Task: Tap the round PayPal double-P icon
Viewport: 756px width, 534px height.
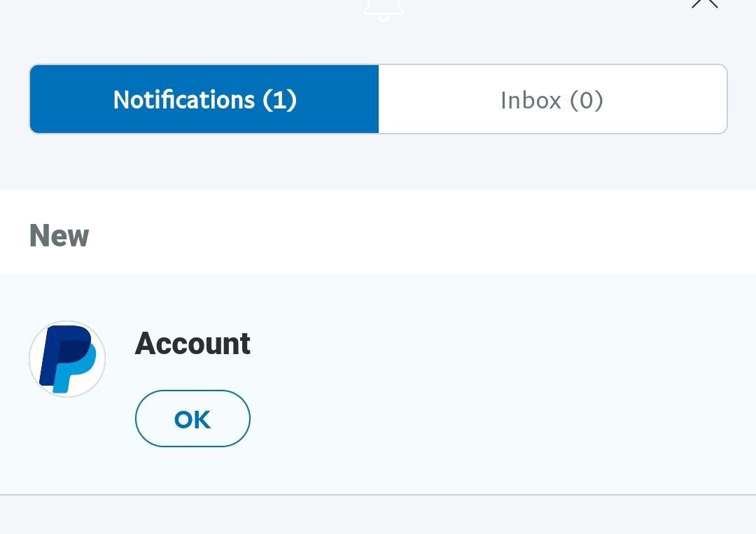Action: point(67,359)
